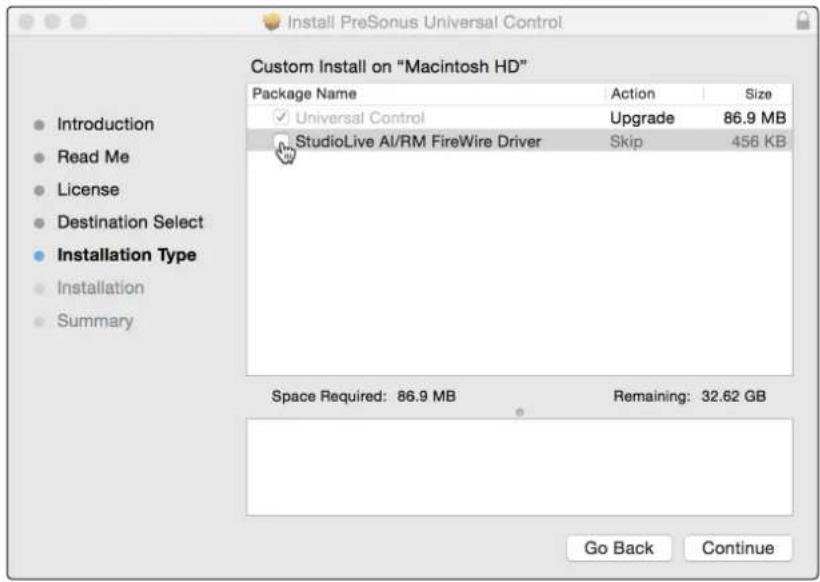Image resolution: width=820 pixels, height=582 pixels.
Task: Click the Summary step in sidebar
Action: pyautogui.click(x=95, y=321)
